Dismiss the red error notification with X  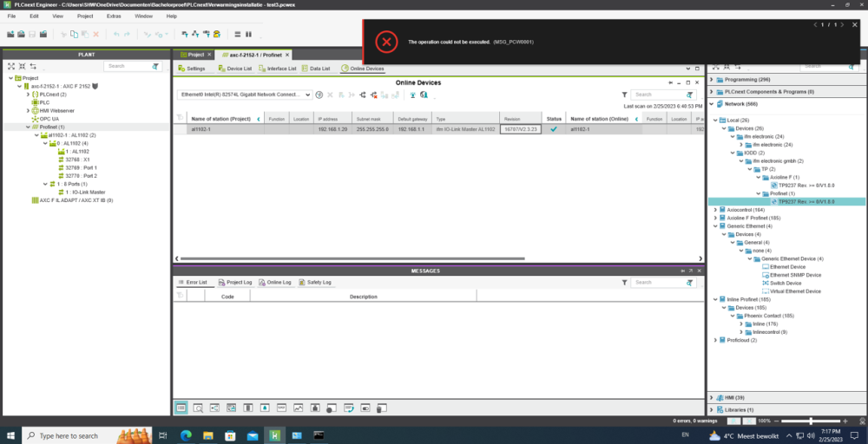tap(855, 24)
